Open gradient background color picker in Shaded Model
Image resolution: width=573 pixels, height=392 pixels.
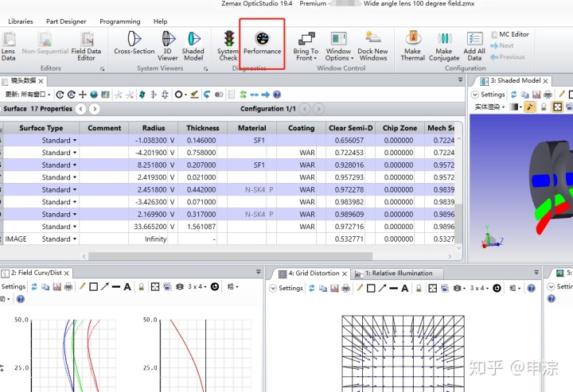[x=516, y=107]
